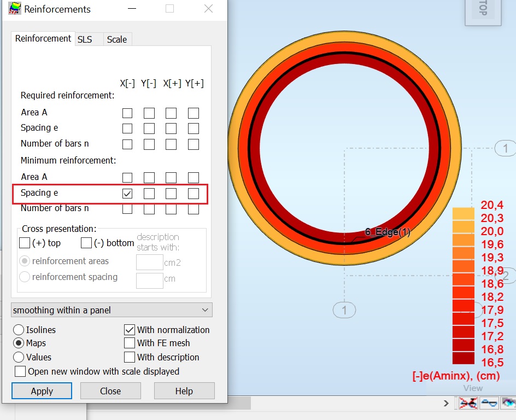Enable With description option
Image resolution: width=516 pixels, height=420 pixels.
(129, 357)
